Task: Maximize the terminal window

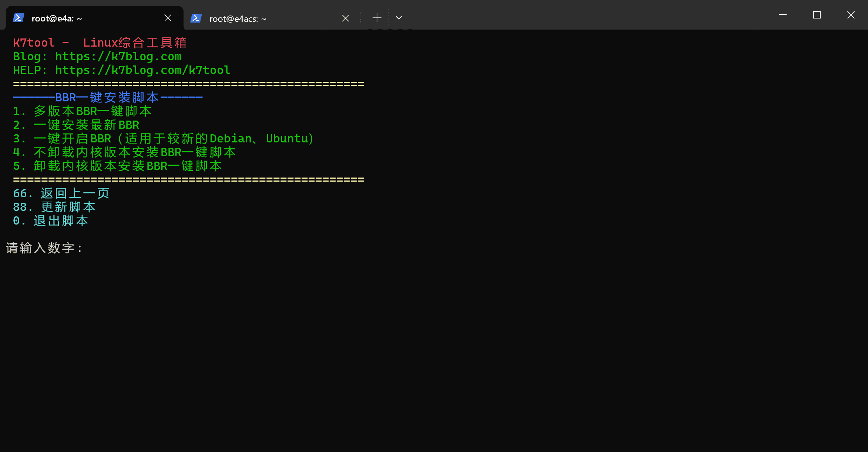Action: (817, 15)
